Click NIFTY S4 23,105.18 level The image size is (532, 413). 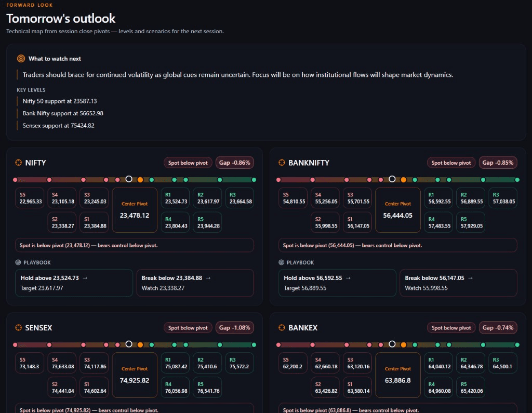tap(62, 198)
